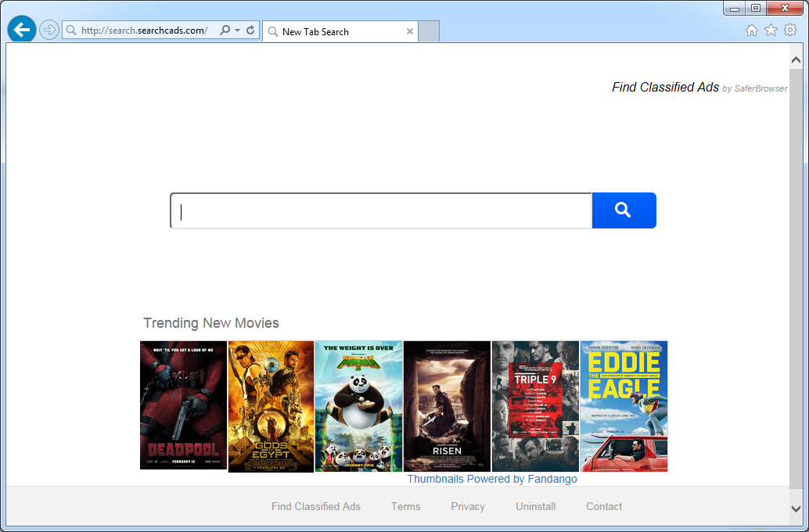This screenshot has height=532, width=809.
Task: Follow the Thumbnails Powered by Fandango link
Action: click(492, 479)
